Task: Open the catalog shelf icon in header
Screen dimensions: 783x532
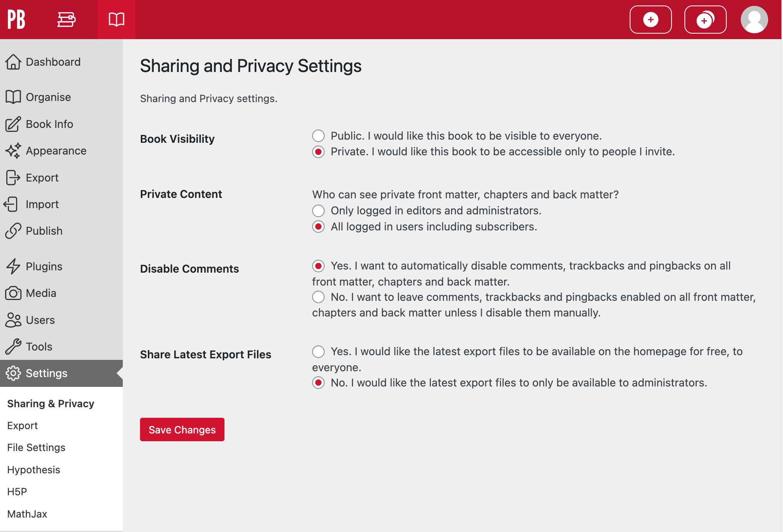Action: coord(66,20)
